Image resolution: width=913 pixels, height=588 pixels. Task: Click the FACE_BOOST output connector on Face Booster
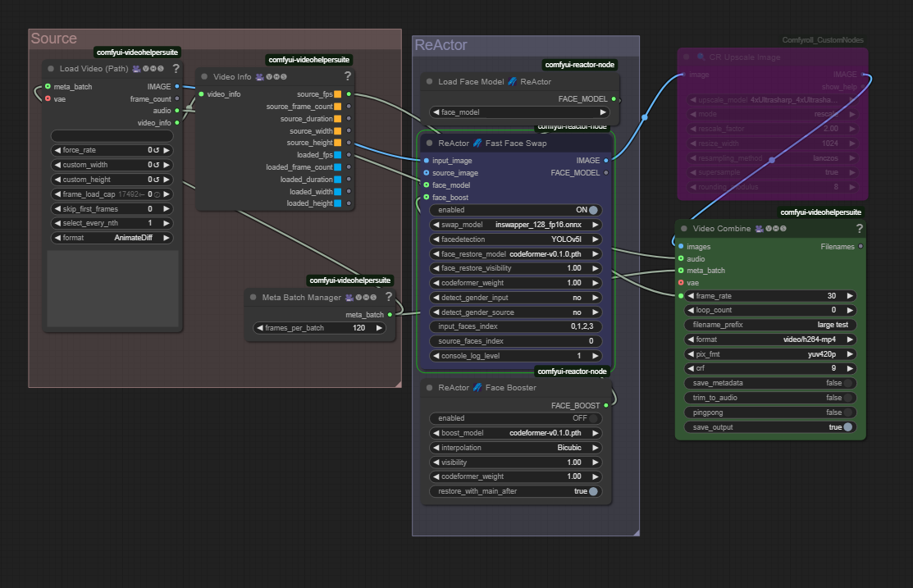coord(606,405)
